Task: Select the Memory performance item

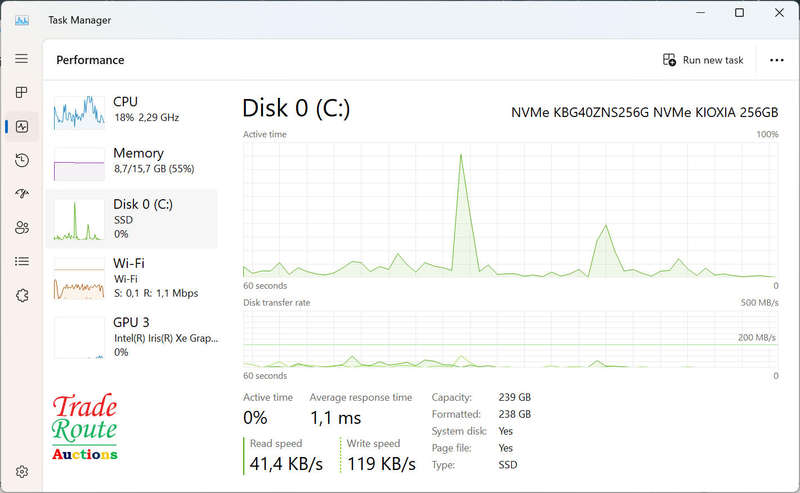Action: pyautogui.click(x=131, y=161)
